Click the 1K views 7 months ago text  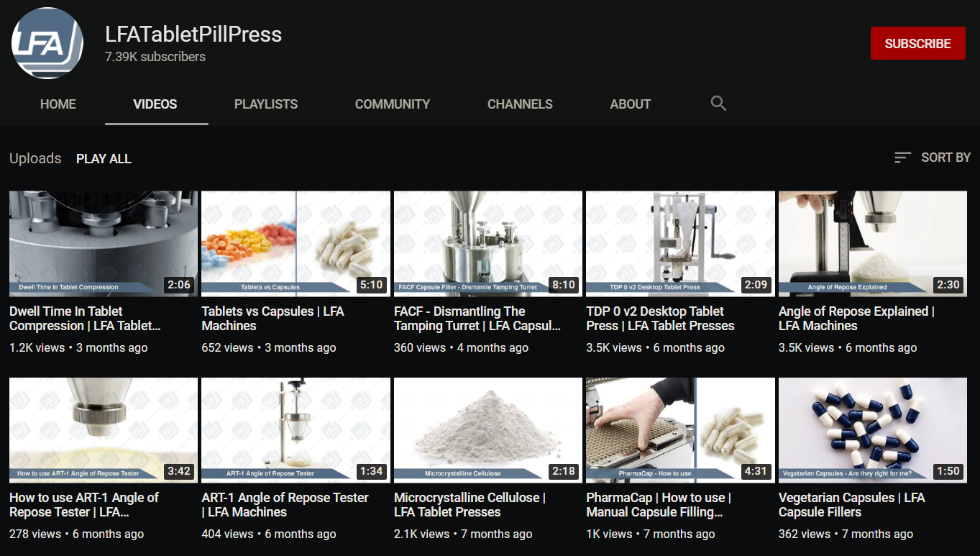pos(651,534)
